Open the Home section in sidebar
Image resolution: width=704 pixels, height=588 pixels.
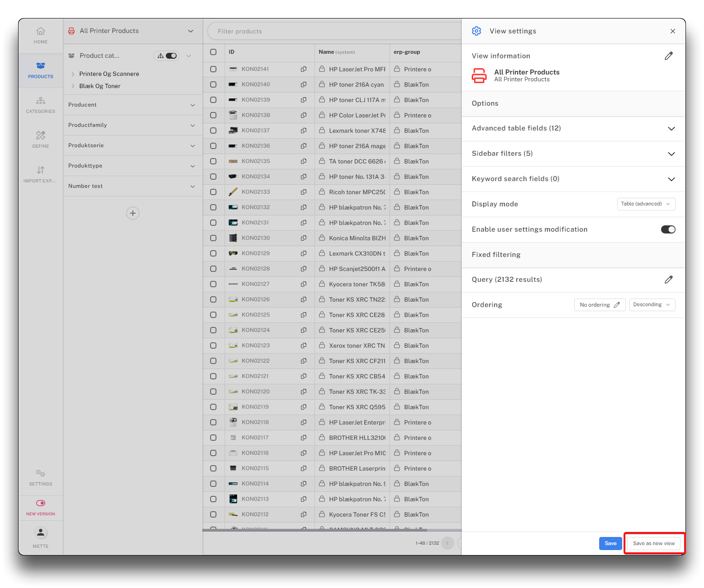click(x=41, y=35)
